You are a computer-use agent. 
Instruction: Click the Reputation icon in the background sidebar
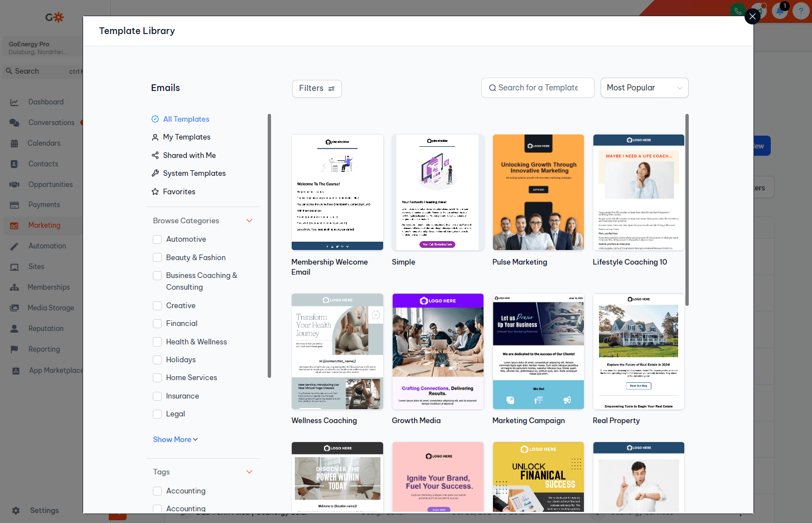click(x=14, y=329)
